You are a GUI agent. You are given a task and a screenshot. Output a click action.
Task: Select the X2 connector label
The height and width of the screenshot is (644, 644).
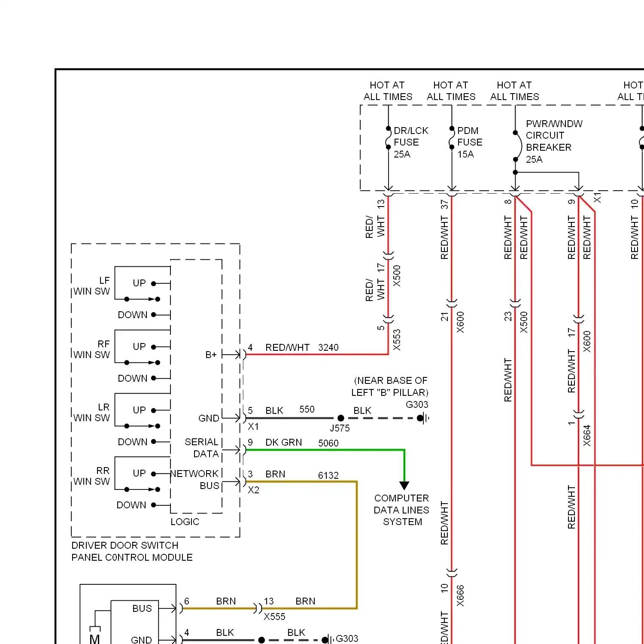coord(254,490)
